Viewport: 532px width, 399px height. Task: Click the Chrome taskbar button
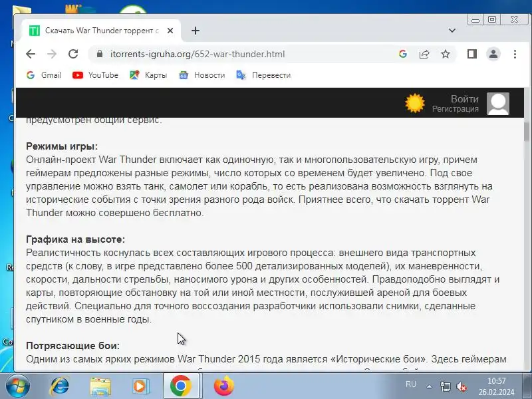181,386
